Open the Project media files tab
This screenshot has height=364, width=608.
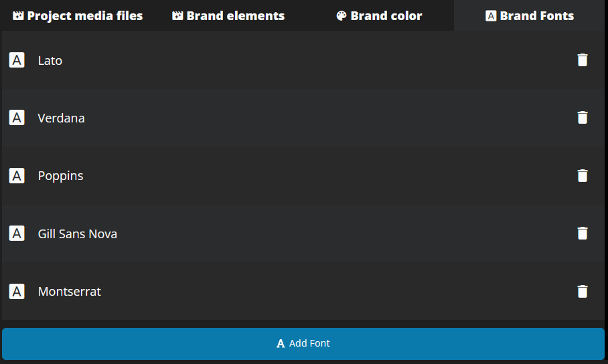78,15
